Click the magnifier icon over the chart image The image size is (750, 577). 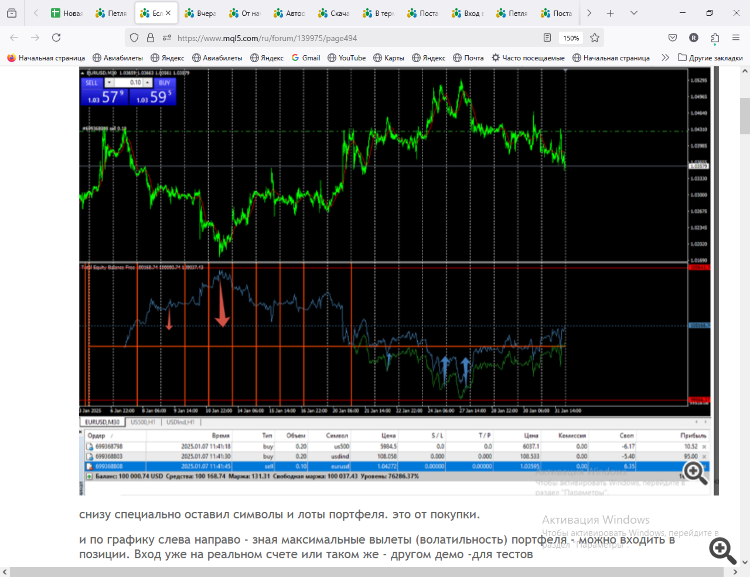pyautogui.click(x=695, y=473)
